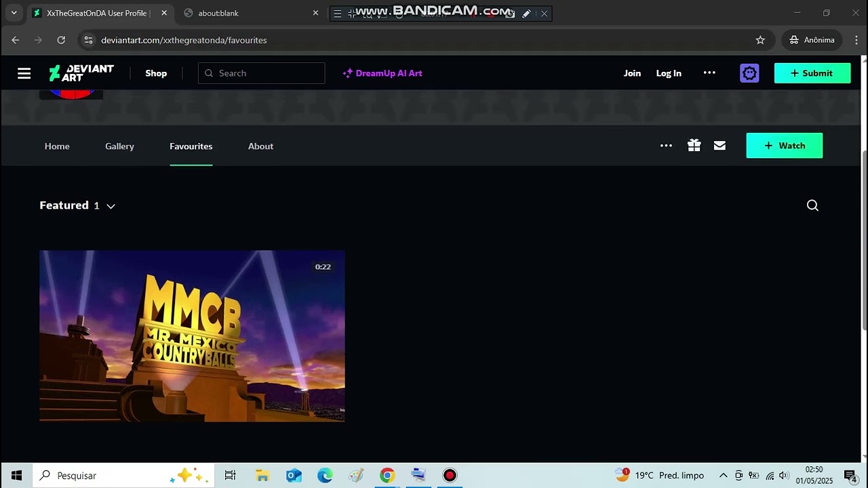Open DreamUp AI Art

tap(382, 73)
